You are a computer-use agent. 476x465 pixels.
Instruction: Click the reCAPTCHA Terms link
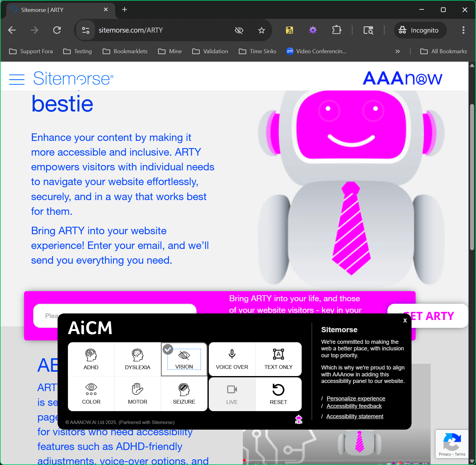(460, 454)
